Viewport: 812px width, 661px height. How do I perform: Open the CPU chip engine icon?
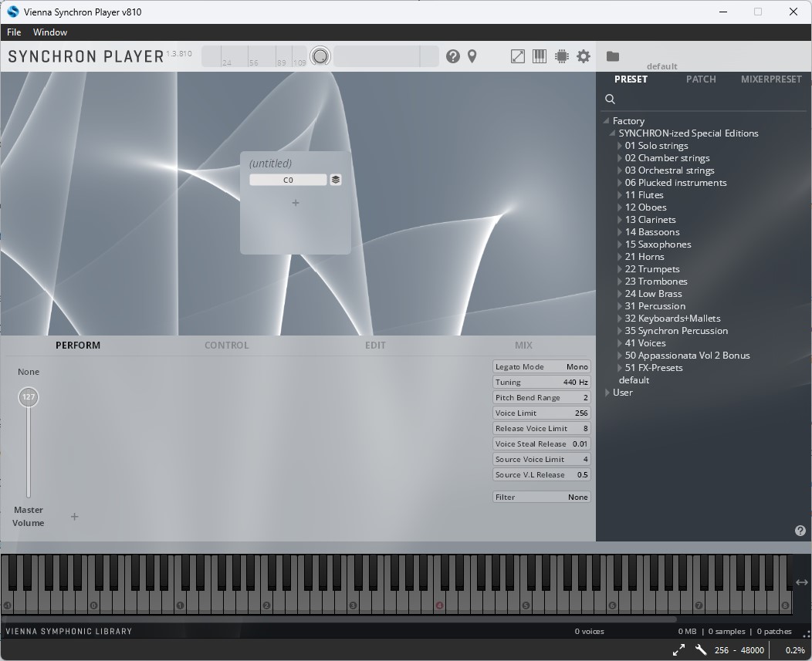tap(561, 56)
